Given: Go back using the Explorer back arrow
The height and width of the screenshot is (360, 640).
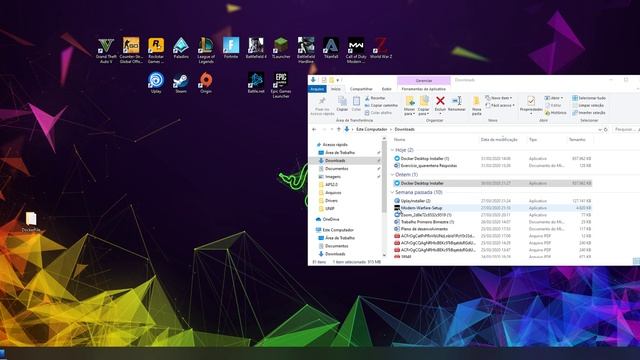Looking at the screenshot, I should pyautogui.click(x=314, y=129).
